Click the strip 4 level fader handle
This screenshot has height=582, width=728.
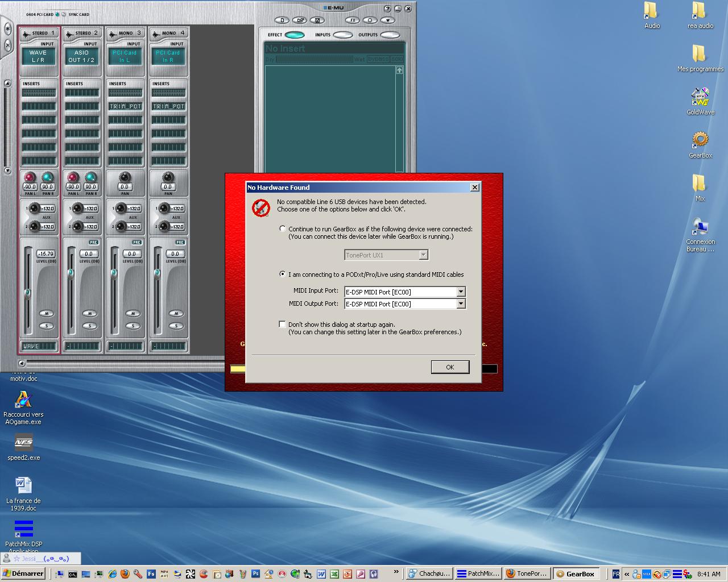157,273
